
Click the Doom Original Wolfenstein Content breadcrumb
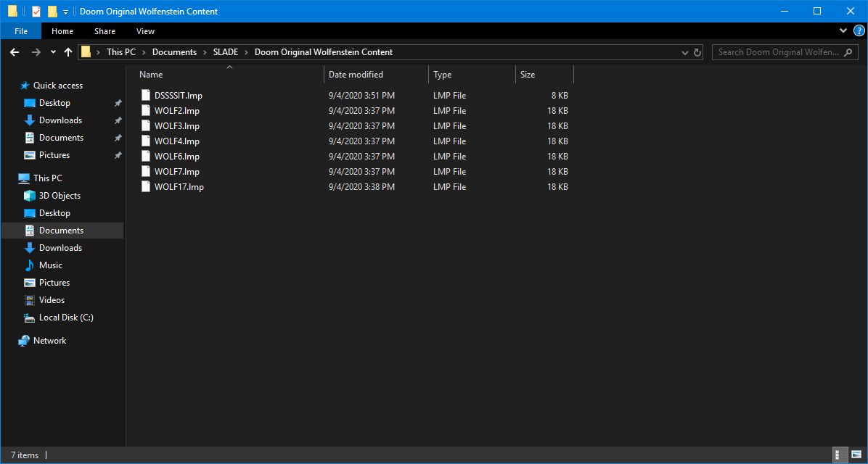point(323,52)
